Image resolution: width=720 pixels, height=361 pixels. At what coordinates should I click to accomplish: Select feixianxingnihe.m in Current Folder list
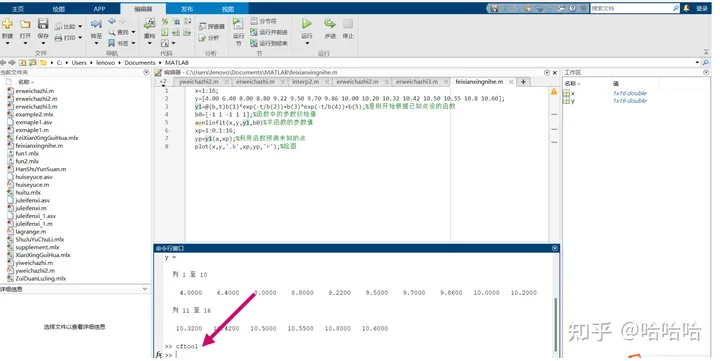point(35,146)
